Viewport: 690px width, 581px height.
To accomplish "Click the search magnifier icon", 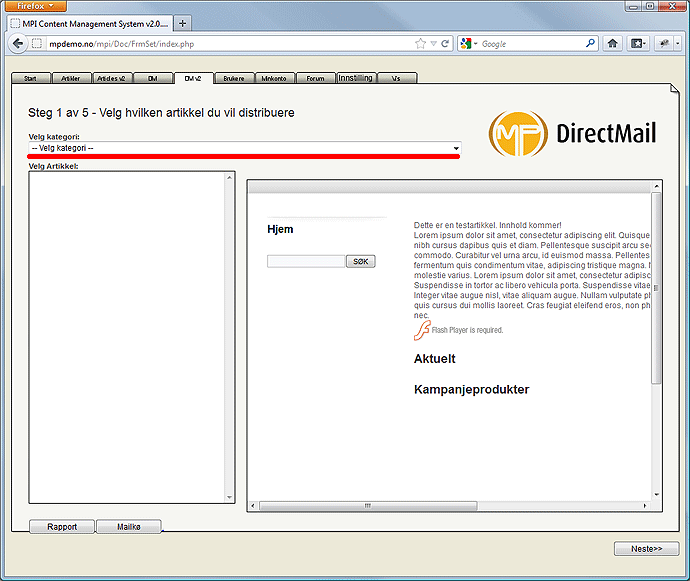I will pos(590,43).
